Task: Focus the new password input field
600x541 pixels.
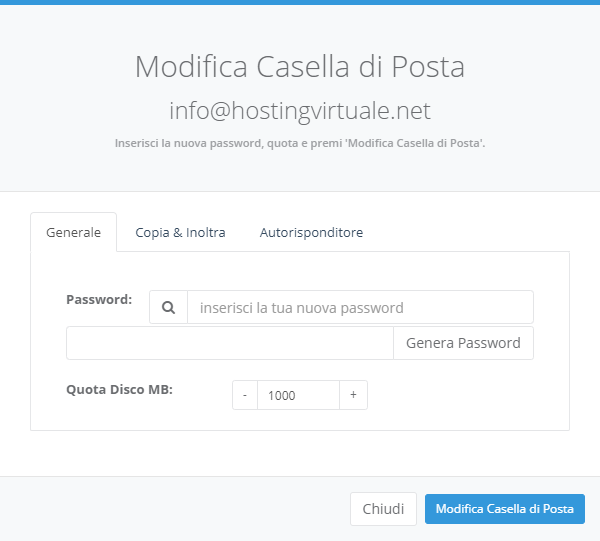Action: (360, 307)
